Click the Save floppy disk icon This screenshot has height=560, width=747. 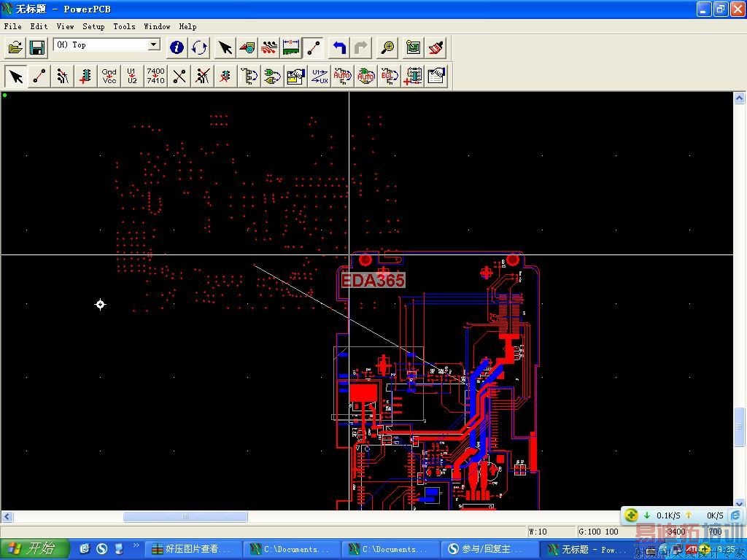37,48
